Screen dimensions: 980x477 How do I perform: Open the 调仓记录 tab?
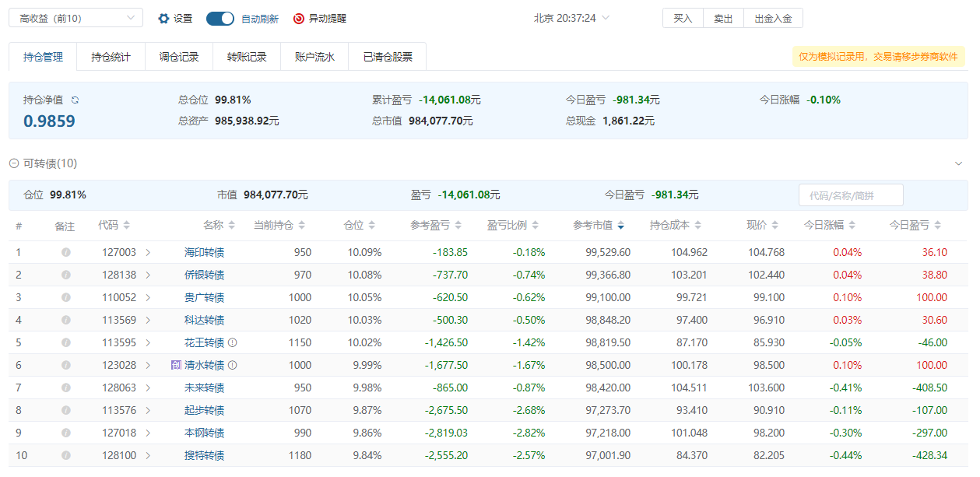pos(179,57)
